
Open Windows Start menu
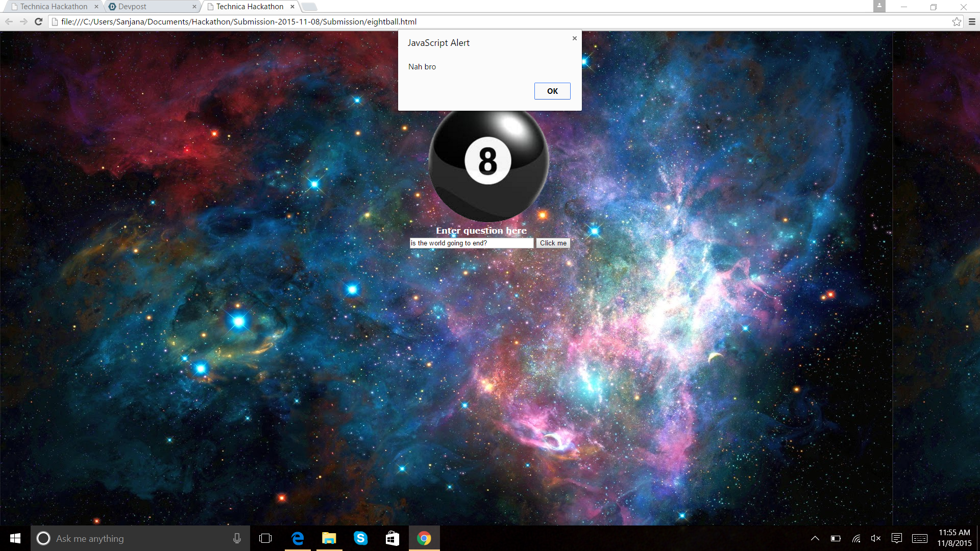coord(15,538)
